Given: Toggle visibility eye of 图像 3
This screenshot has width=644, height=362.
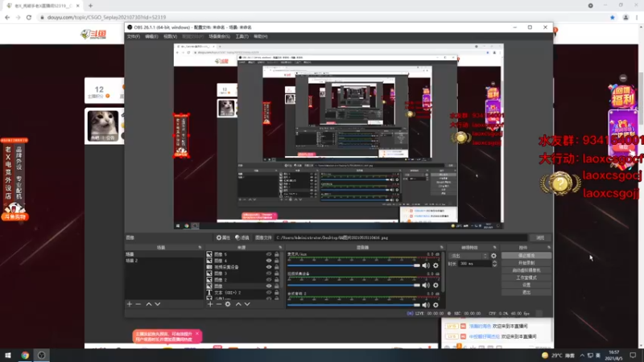Looking at the screenshot, I should click(269, 274).
